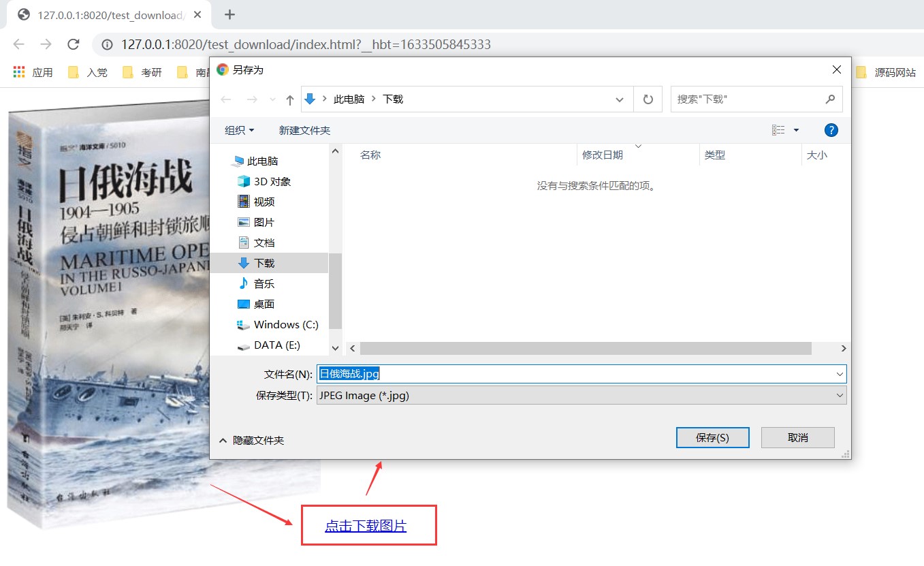Expand the 文件名 dropdown arrow

click(x=840, y=374)
